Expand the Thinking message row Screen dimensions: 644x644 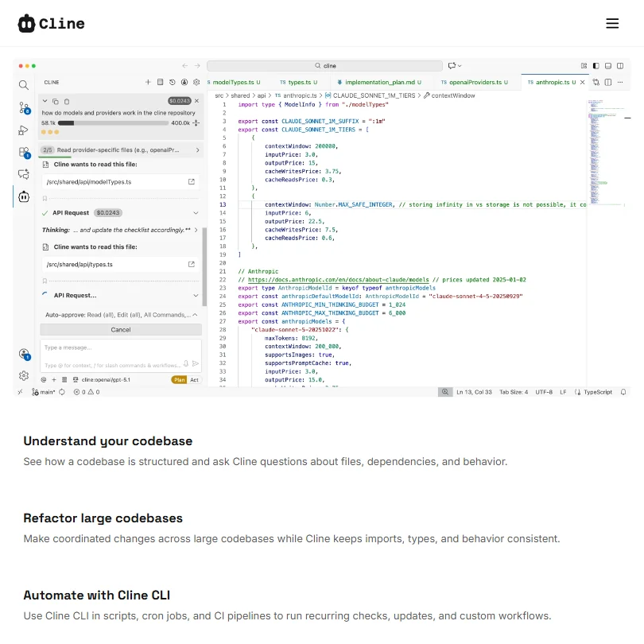[x=121, y=230]
